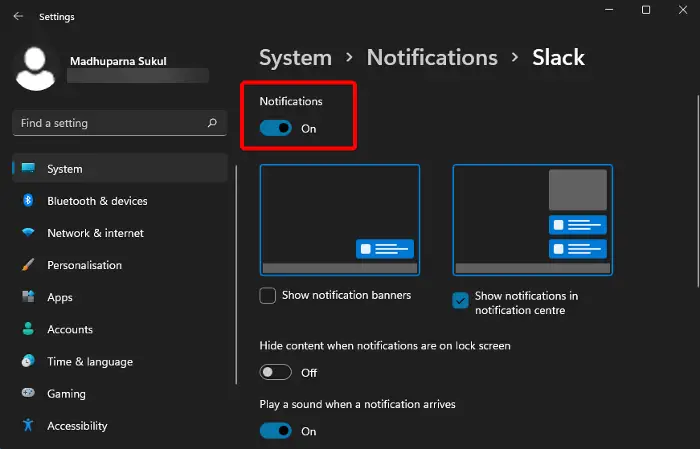The image size is (700, 449).
Task: Click the Settings window title text
Action: click(x=57, y=17)
